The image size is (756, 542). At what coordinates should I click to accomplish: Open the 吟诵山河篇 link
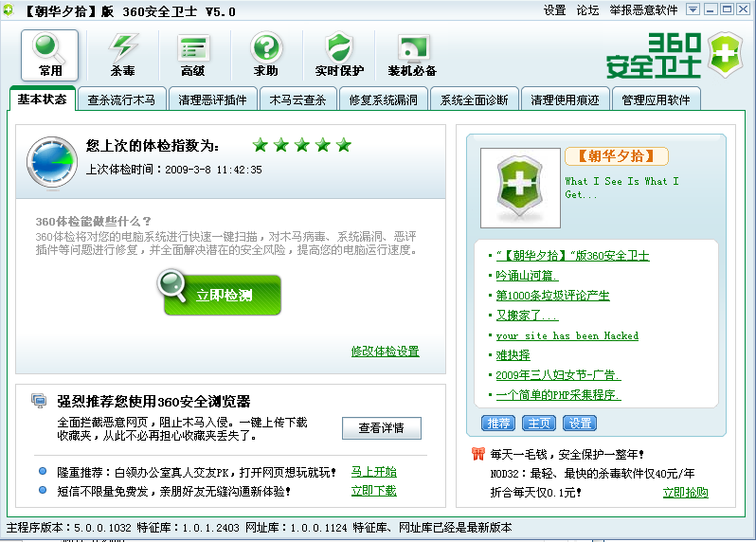[527, 276]
